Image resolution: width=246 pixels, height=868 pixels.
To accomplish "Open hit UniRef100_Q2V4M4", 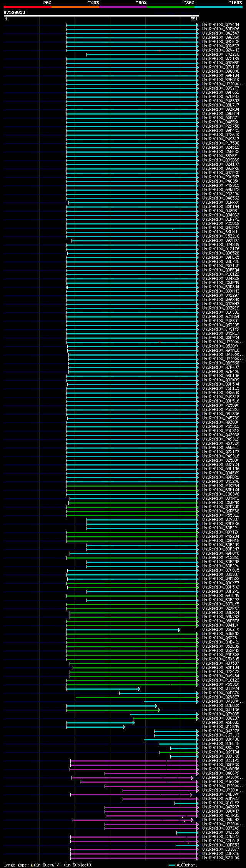I will pos(221,25).
